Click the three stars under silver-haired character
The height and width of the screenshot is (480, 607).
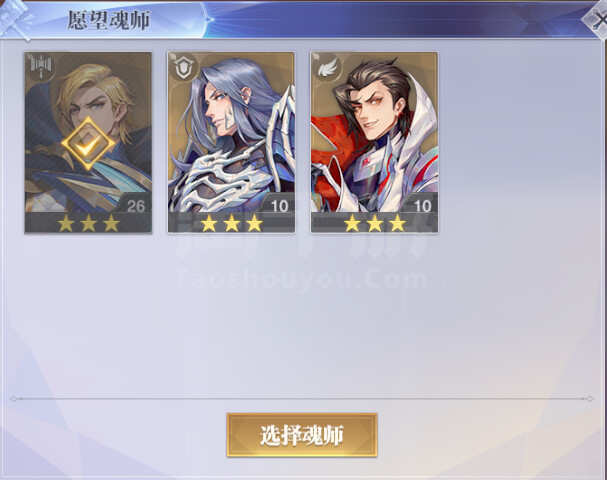coord(231,223)
